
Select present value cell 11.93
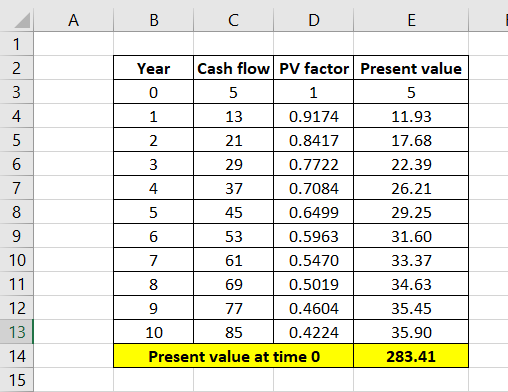(411, 116)
